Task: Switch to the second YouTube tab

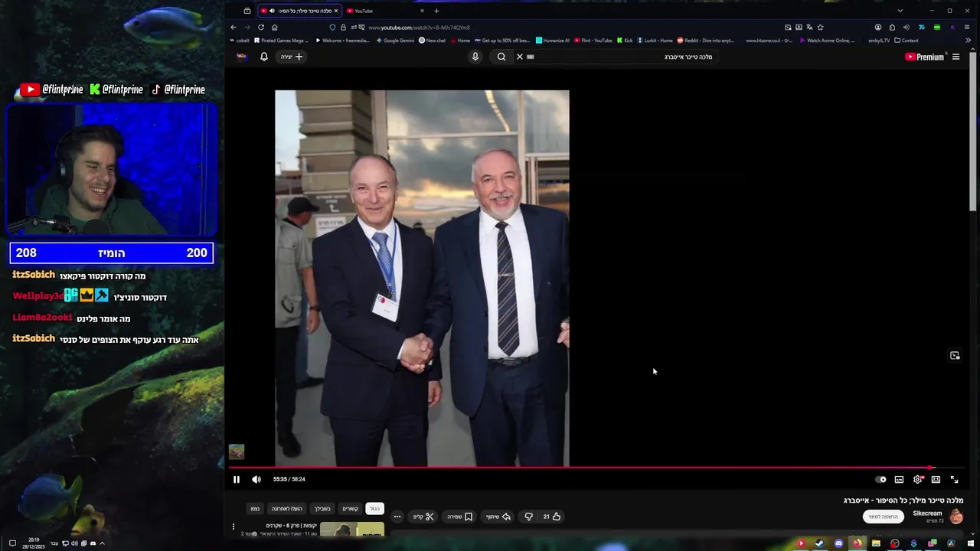Action: pos(385,11)
